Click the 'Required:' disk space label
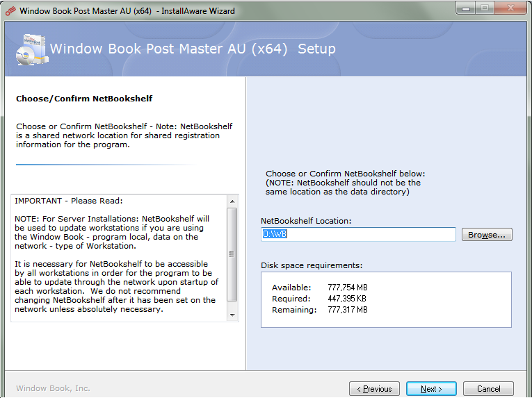The height and width of the screenshot is (398, 532). (291, 299)
